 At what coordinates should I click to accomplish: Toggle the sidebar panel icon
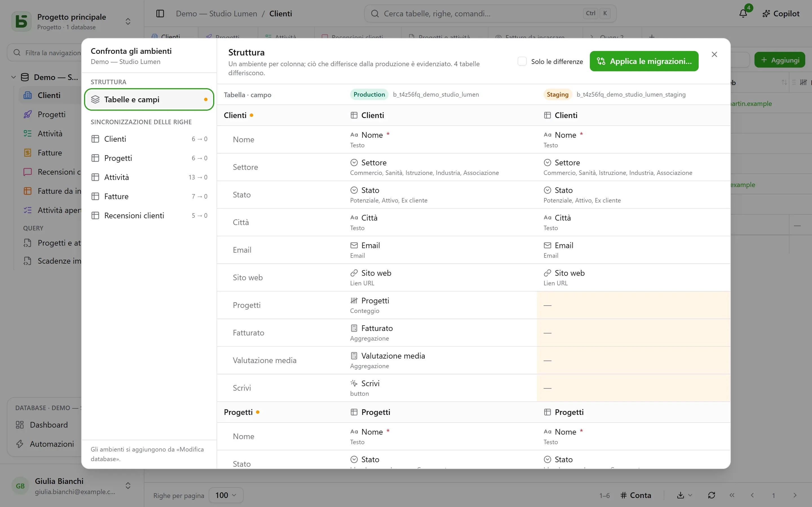[x=160, y=14]
